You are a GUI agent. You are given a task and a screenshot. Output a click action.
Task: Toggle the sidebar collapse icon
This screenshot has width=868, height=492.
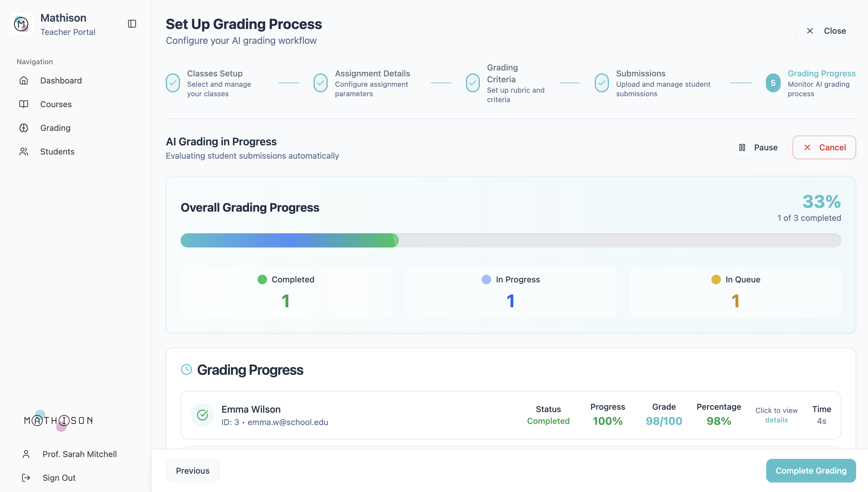point(132,24)
